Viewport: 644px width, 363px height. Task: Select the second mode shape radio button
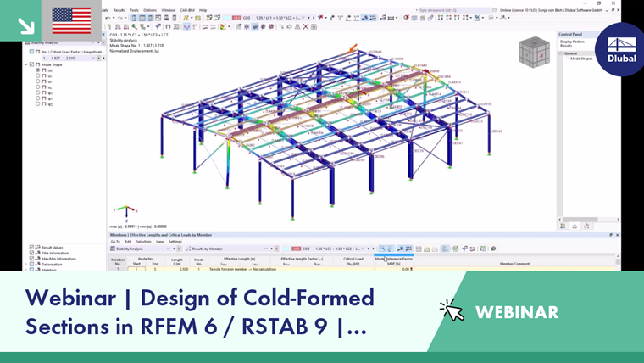[x=38, y=76]
